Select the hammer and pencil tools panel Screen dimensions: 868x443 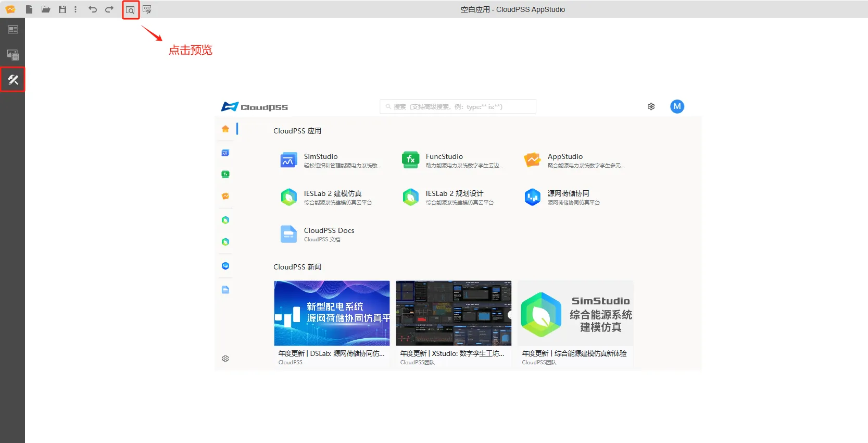pos(13,80)
